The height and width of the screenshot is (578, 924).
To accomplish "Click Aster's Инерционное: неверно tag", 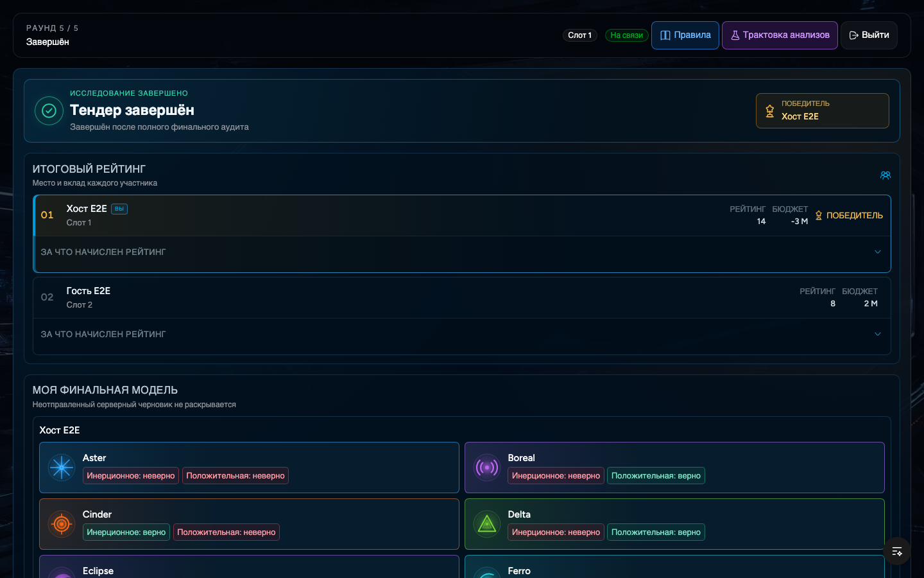I will 131,476.
